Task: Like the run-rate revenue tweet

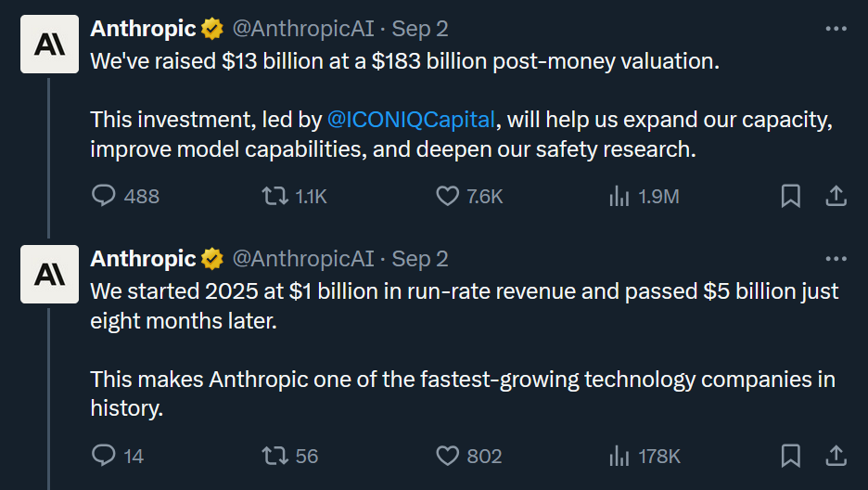Action: click(x=448, y=456)
